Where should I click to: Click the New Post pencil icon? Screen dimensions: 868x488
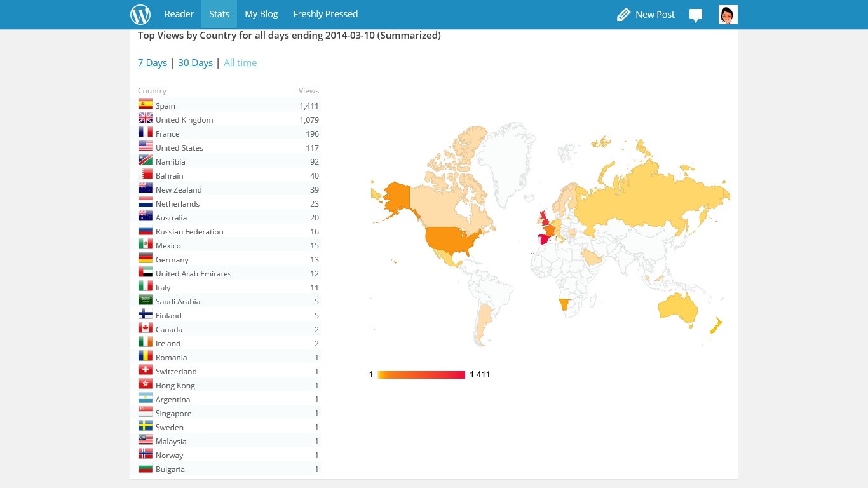coord(623,15)
